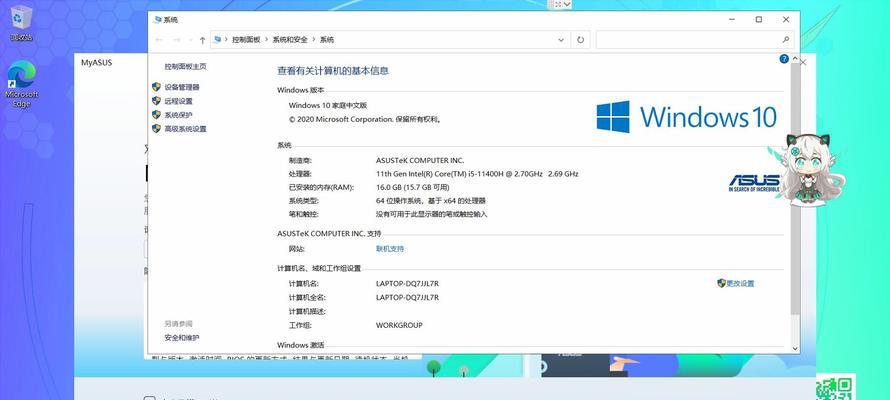This screenshot has width=890, height=400.
Task: Open 系统保护 system protection
Action: tap(178, 115)
